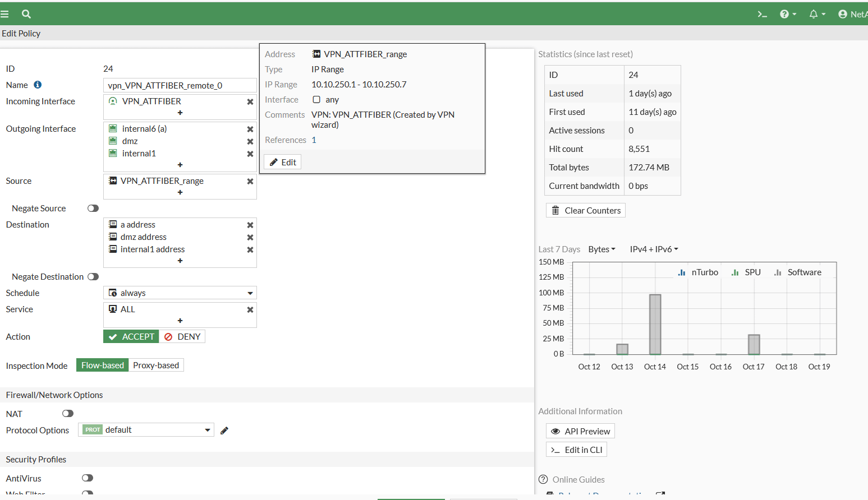
Task: Click the policy Name input field
Action: 180,85
